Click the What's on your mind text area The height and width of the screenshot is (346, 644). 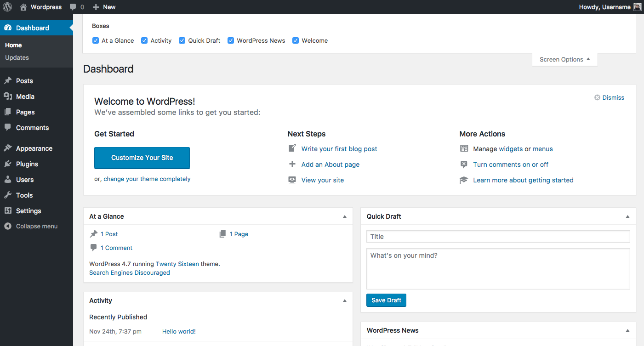point(498,269)
